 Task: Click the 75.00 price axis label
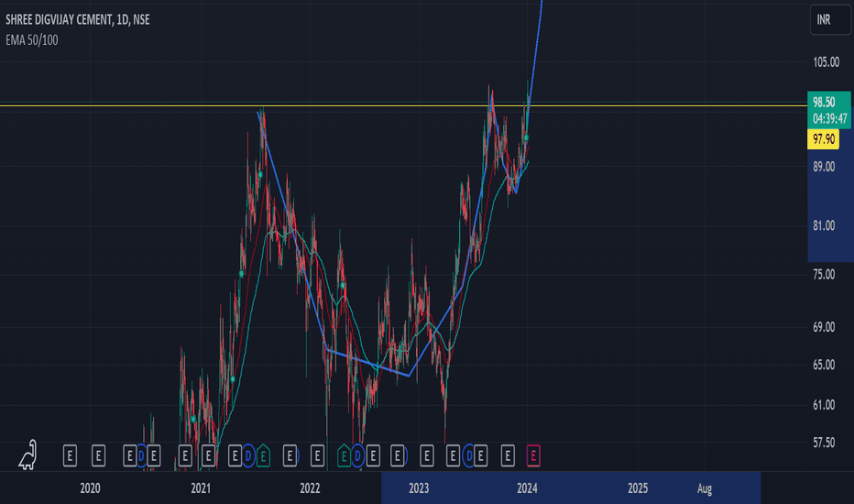pyautogui.click(x=824, y=274)
